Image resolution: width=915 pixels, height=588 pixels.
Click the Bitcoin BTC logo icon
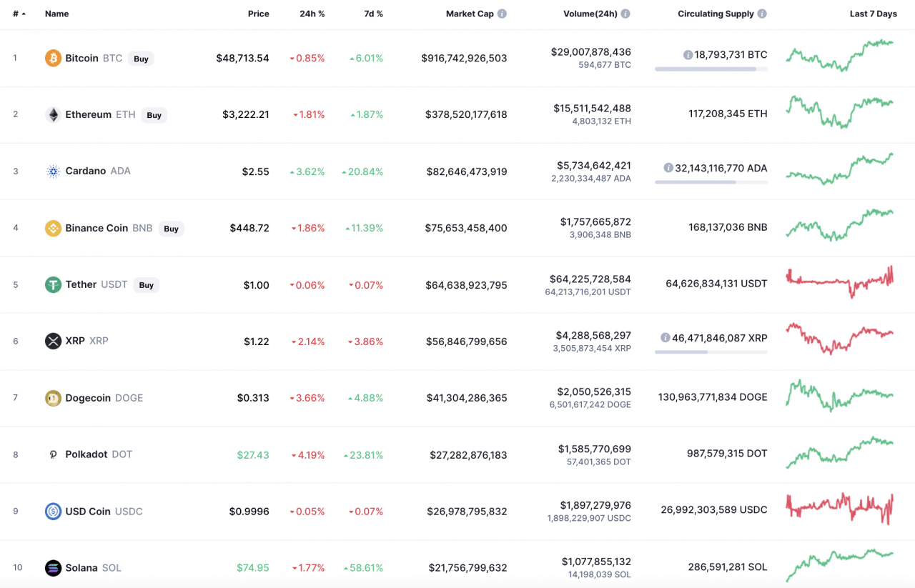click(x=53, y=58)
